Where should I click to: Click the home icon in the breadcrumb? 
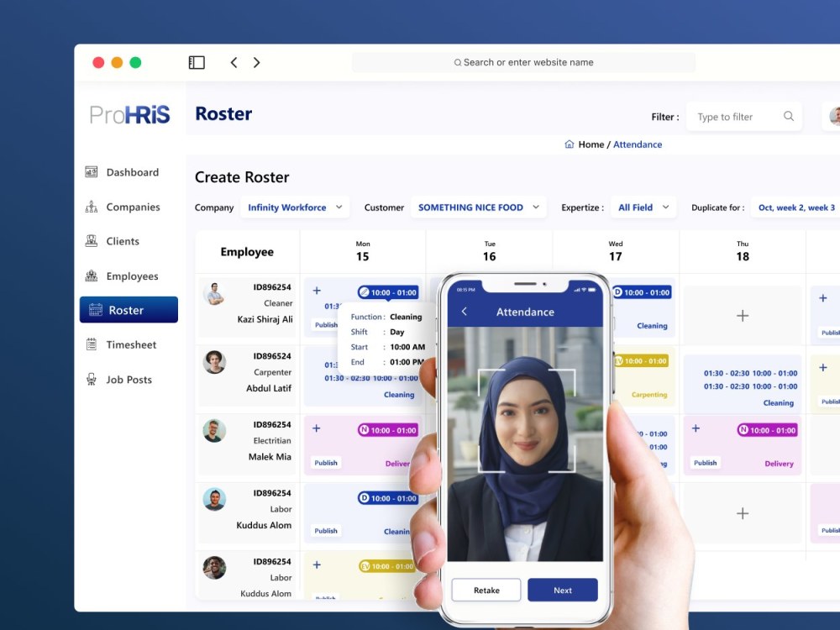569,144
